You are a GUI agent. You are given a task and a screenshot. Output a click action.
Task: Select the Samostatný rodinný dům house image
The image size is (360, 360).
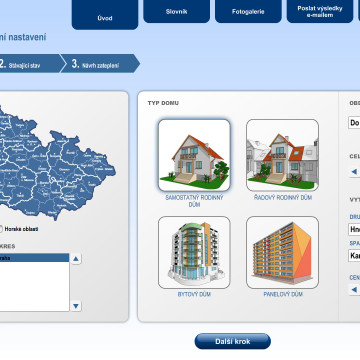point(194,155)
